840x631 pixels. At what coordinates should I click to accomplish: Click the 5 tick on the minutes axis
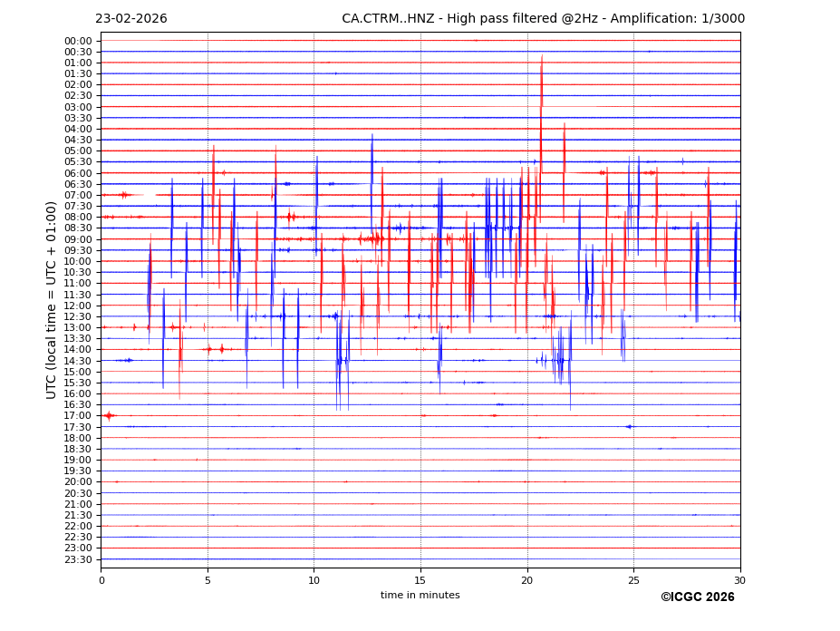[208, 580]
